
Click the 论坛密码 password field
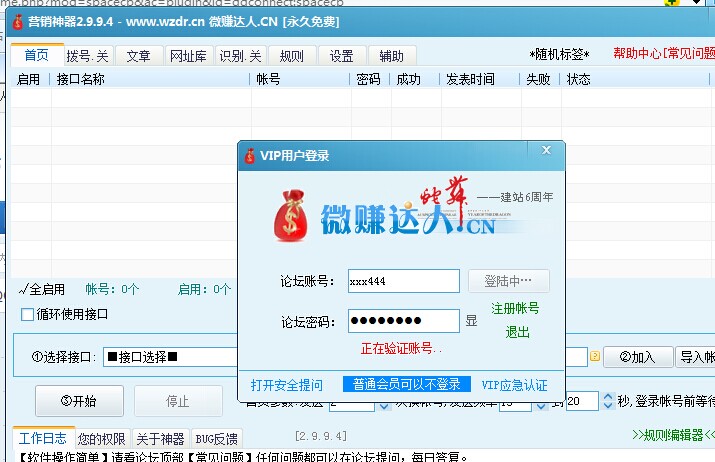pos(404,321)
